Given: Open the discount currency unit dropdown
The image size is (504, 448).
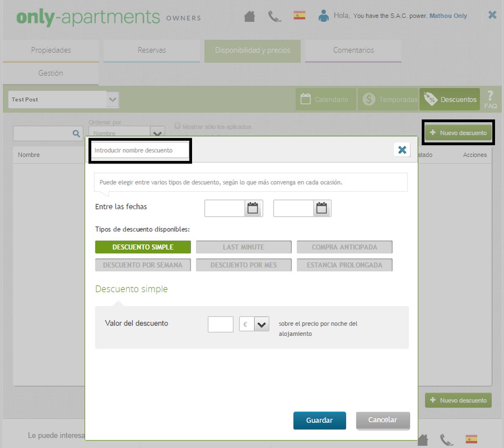Looking at the screenshot, I should pyautogui.click(x=261, y=324).
